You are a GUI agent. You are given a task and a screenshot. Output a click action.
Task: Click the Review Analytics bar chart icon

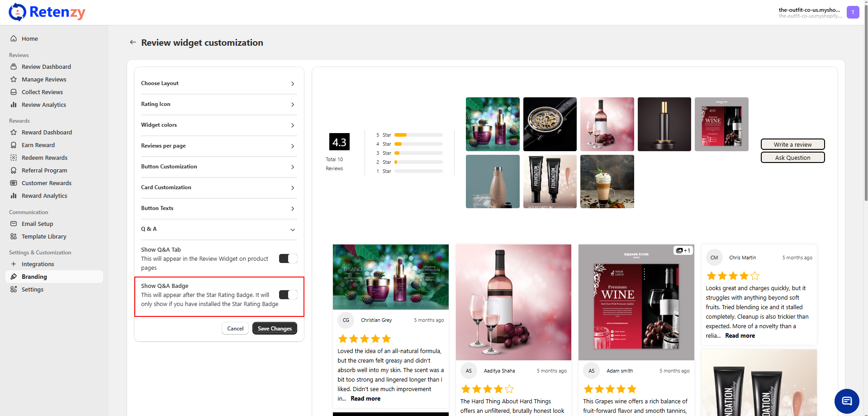tap(14, 105)
